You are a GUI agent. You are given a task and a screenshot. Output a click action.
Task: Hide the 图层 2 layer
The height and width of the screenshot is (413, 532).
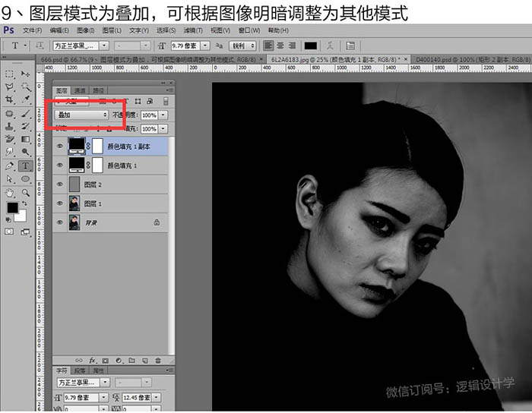coord(60,184)
